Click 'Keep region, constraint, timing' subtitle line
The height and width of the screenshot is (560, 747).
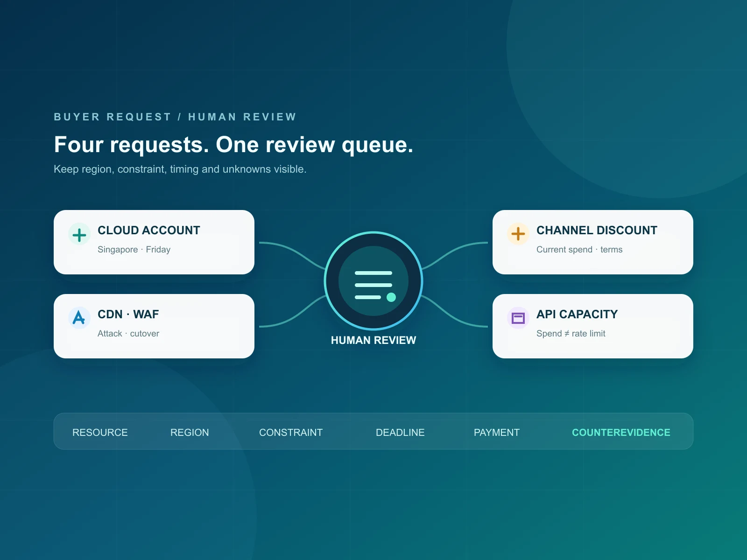click(180, 169)
